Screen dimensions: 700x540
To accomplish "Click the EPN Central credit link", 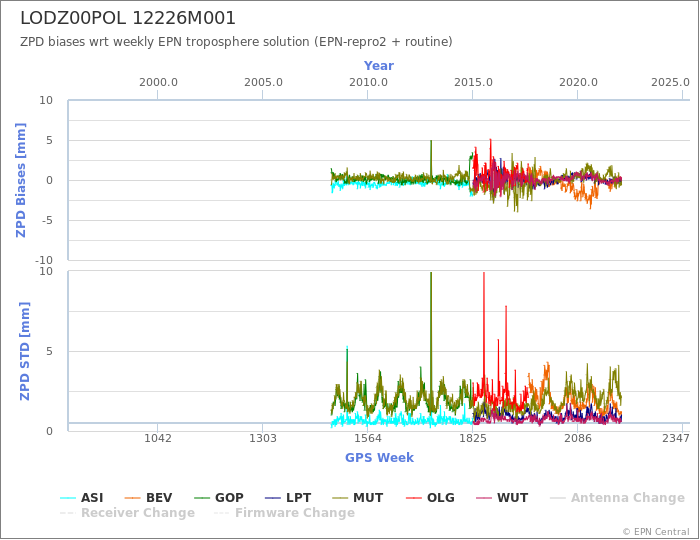I will [x=656, y=532].
